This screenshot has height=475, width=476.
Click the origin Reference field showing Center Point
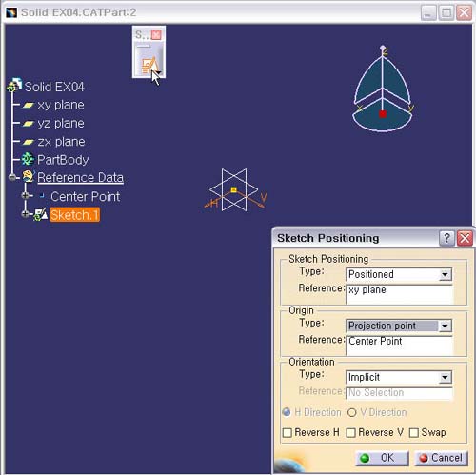[x=400, y=345]
